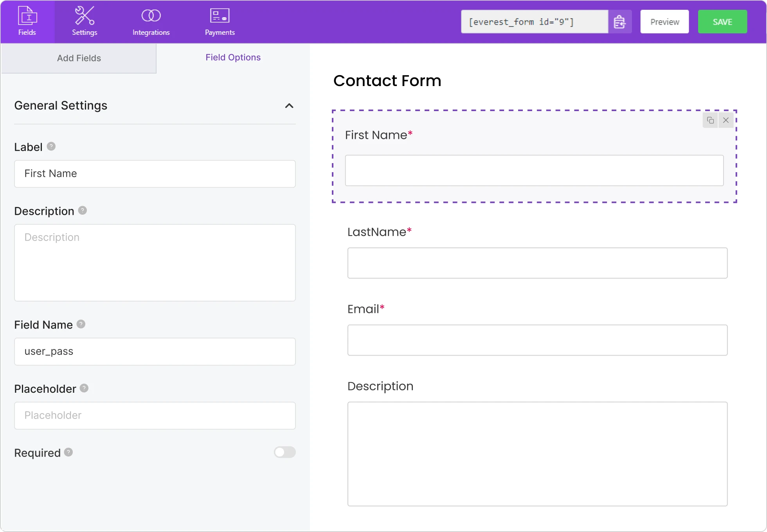This screenshot has height=532, width=767.
Task: Enable required toggle for First Name
Action: point(285,452)
